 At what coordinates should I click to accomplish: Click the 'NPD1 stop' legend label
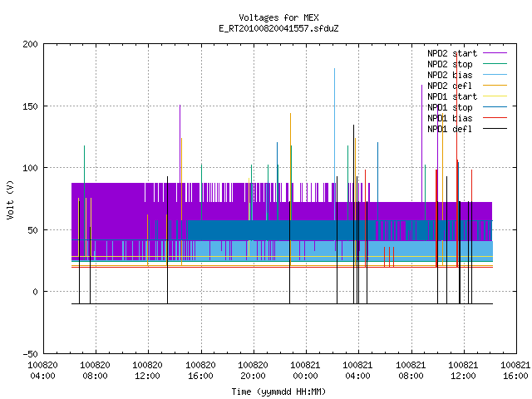[450, 107]
